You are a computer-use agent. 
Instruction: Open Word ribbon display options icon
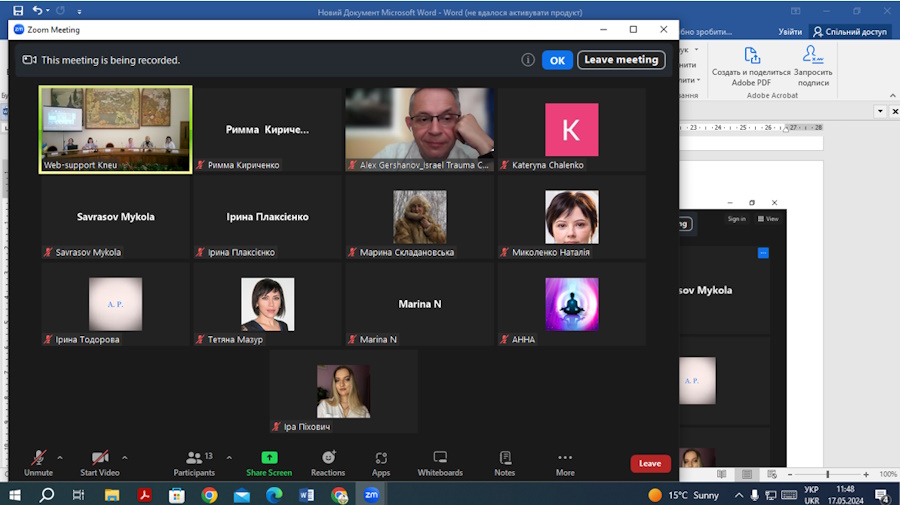pos(796,11)
